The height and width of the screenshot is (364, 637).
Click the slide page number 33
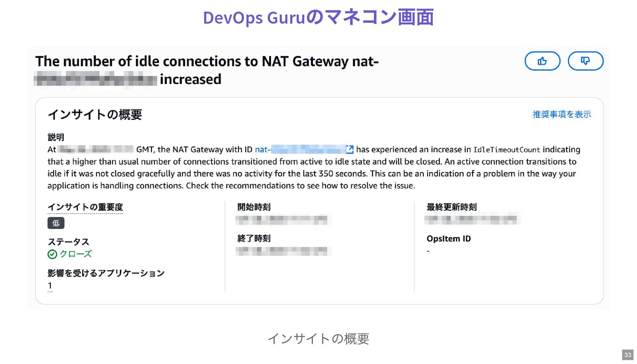627,355
